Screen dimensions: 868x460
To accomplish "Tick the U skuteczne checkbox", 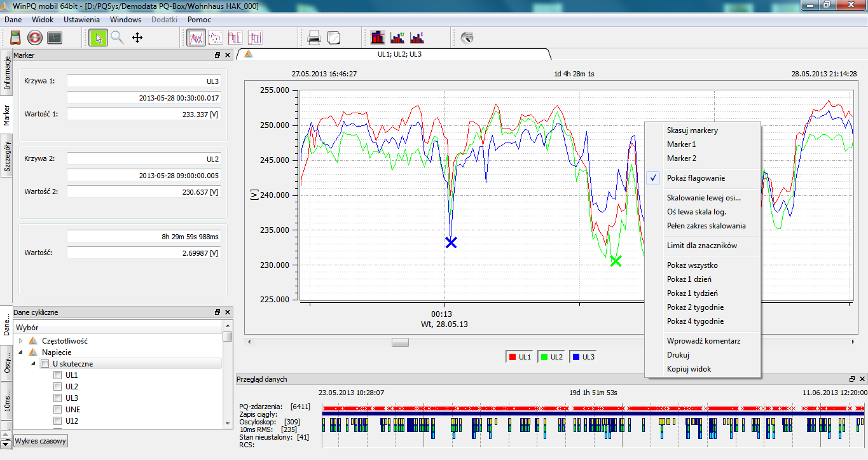I will tap(45, 364).
